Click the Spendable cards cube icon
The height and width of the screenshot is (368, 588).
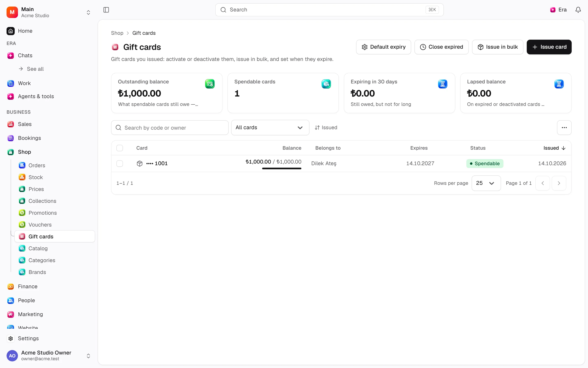(326, 84)
